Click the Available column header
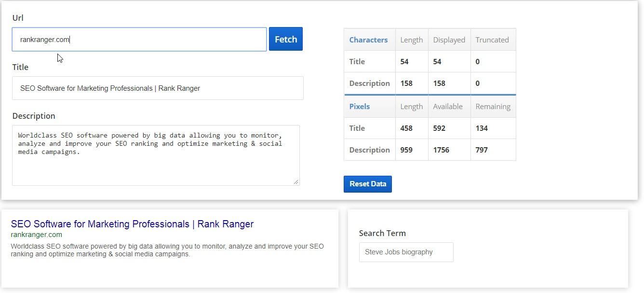Viewport: 644px width, 293px height. point(448,107)
